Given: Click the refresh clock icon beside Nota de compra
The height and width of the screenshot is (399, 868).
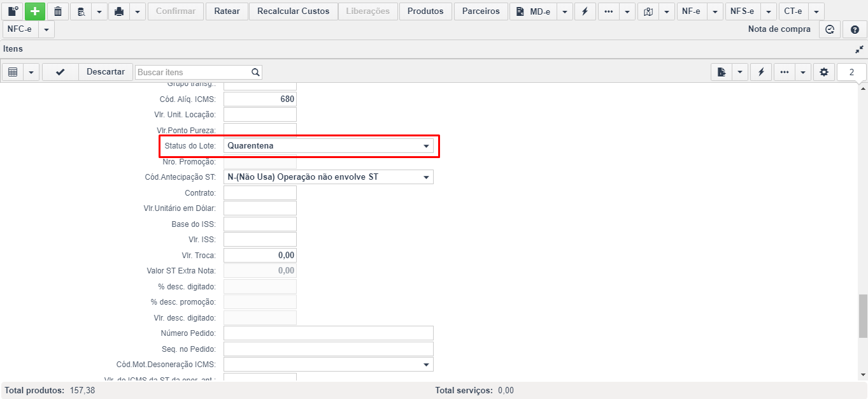Looking at the screenshot, I should pyautogui.click(x=829, y=29).
